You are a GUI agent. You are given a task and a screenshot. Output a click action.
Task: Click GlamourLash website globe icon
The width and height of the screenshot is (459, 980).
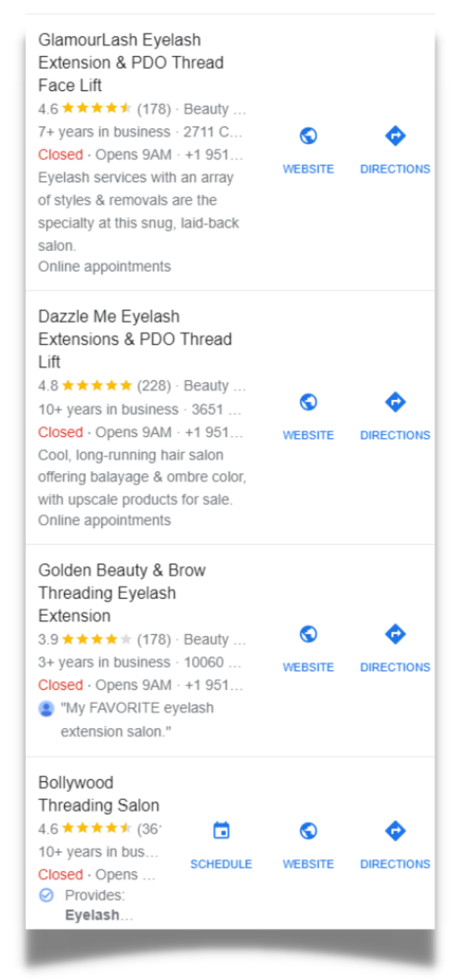(308, 136)
